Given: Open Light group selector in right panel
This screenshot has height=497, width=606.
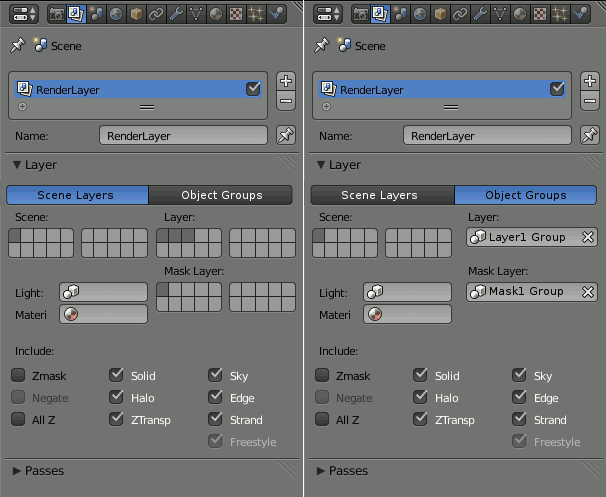Looking at the screenshot, I should click(407, 292).
